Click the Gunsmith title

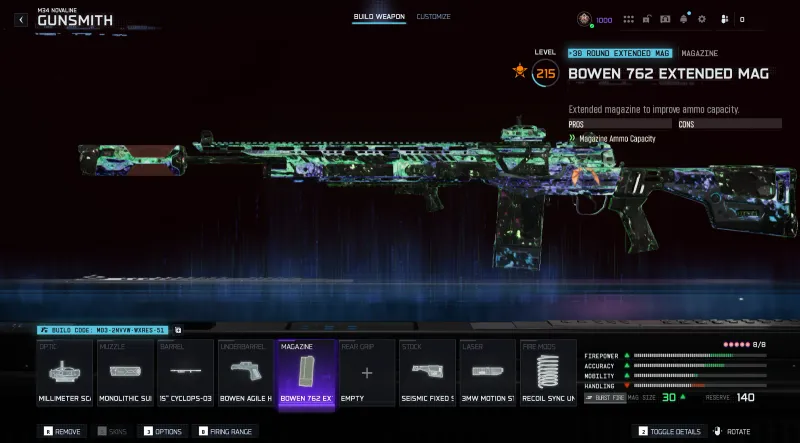(75, 21)
